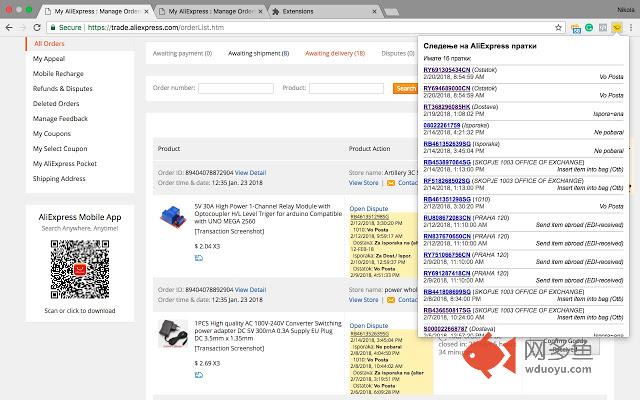This screenshot has width=640, height=400.
Task: Open Transaction Screenshot for the relay module
Action: [x=229, y=231]
